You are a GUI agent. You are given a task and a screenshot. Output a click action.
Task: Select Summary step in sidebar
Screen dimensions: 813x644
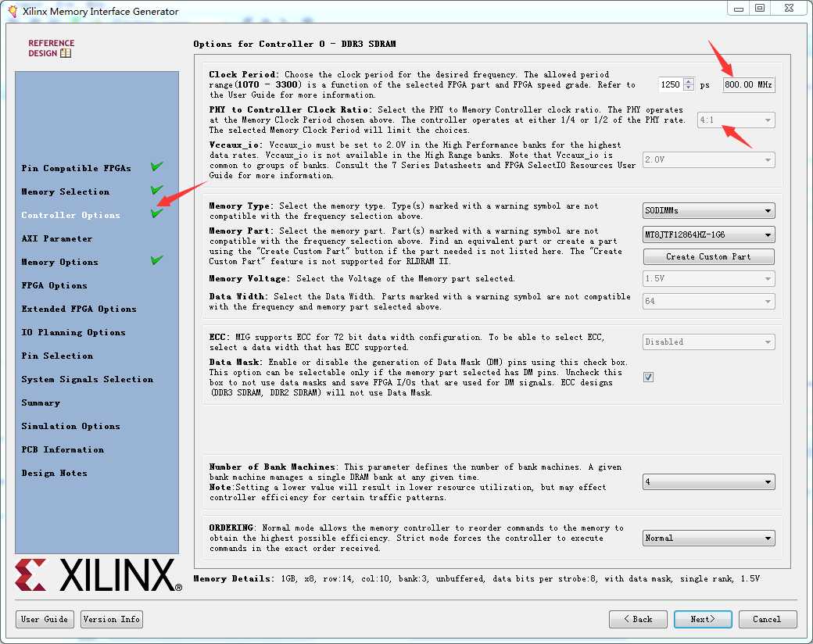click(41, 402)
